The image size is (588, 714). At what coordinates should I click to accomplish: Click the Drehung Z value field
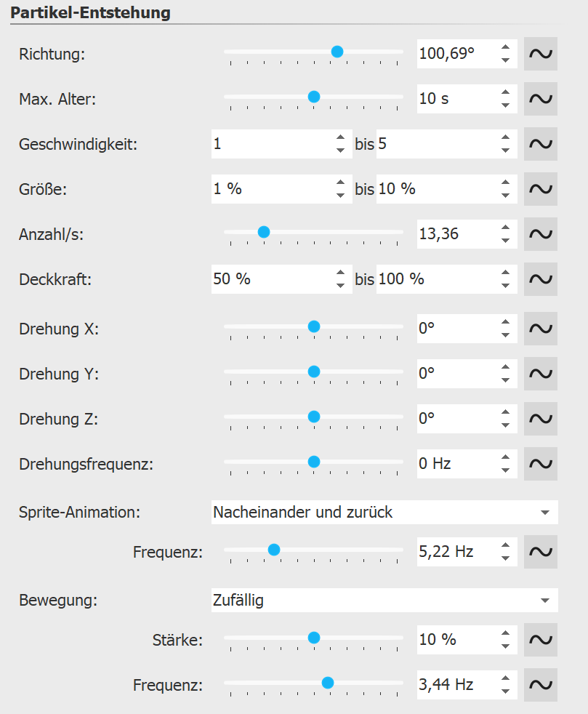click(x=454, y=419)
